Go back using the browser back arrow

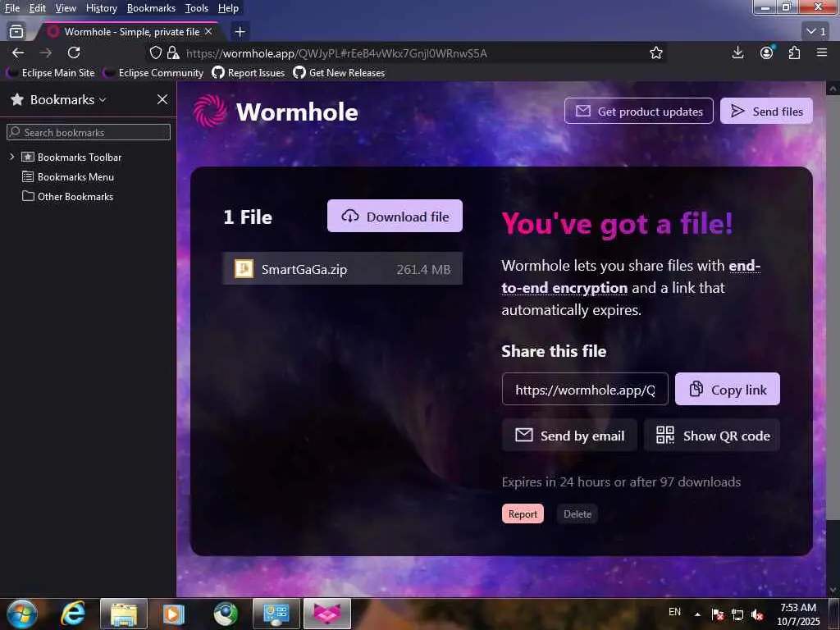[18, 52]
